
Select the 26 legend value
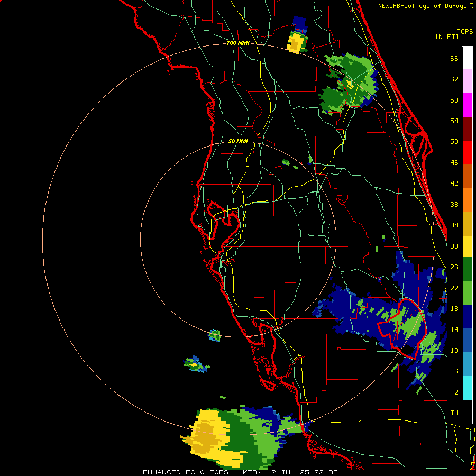454,267
